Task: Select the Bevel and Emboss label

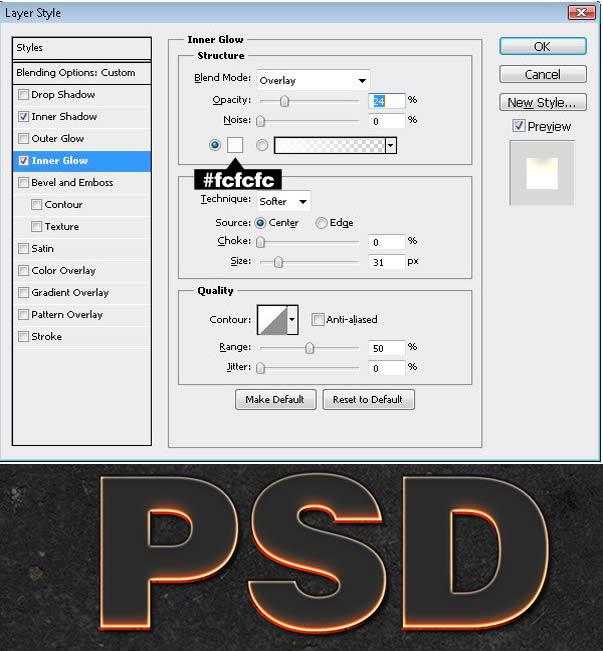Action: pos(72,183)
